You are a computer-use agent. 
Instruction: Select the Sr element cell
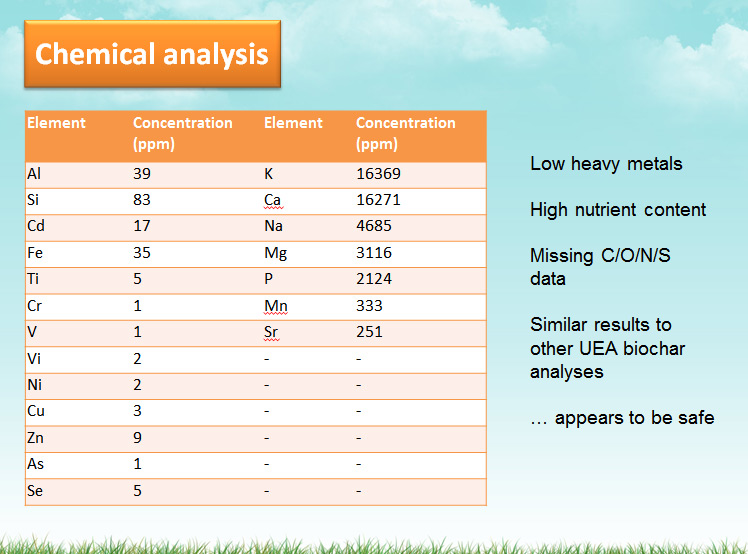[x=271, y=332]
